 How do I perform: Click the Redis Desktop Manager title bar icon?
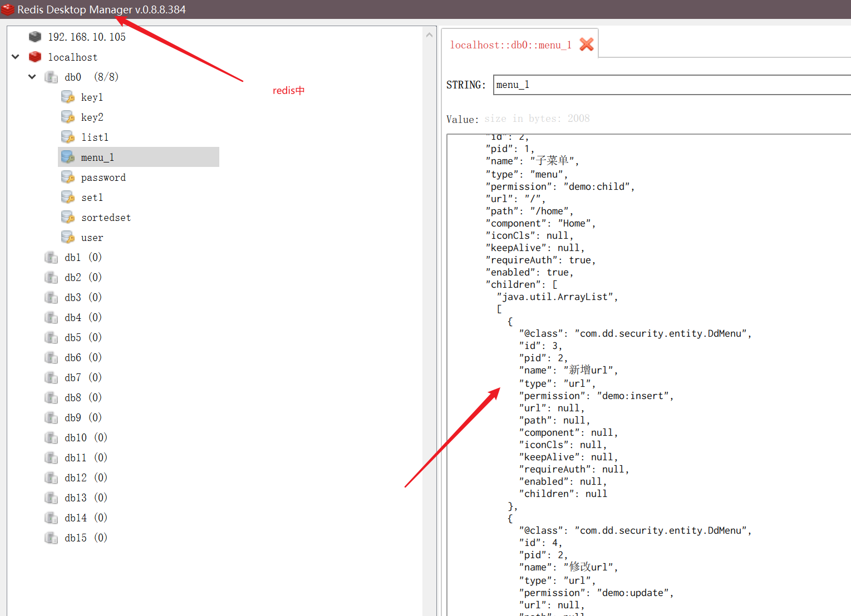point(8,9)
